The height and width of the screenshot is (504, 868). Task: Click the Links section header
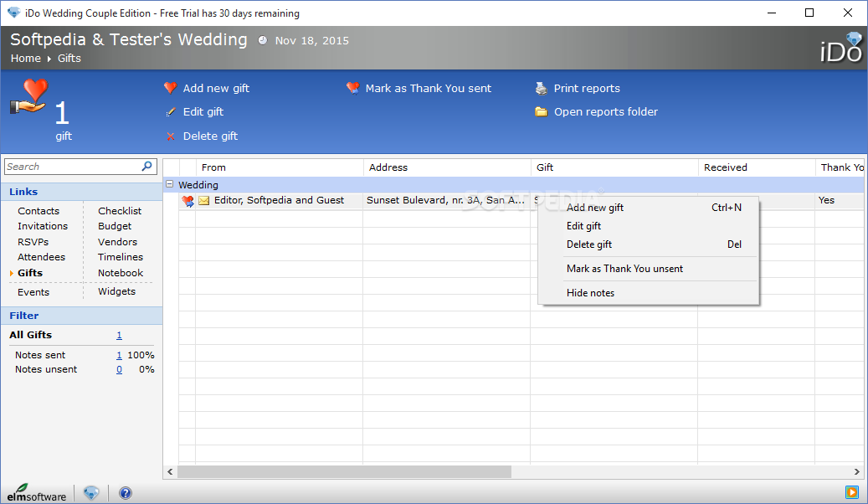[x=81, y=192]
